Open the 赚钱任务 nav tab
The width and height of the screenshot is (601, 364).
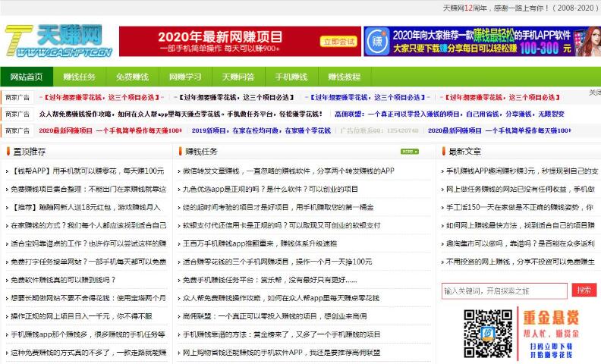coord(80,77)
